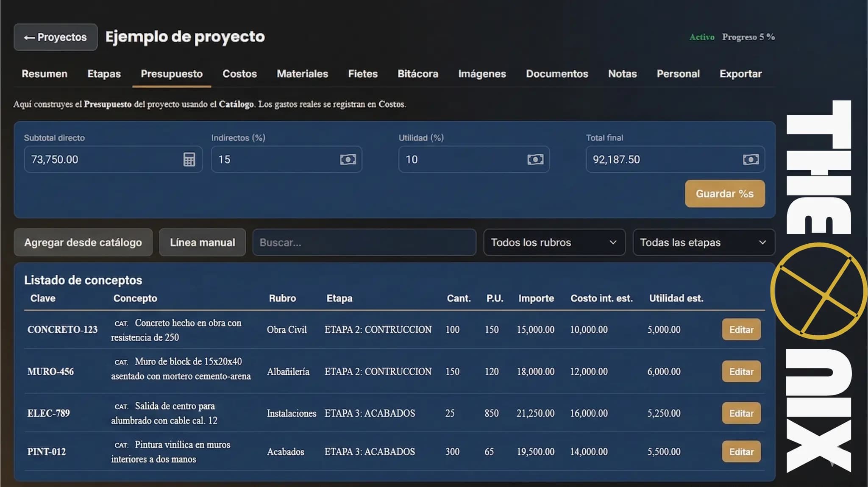This screenshot has width=868, height=487.
Task: Click the Importe column header
Action: pos(536,298)
